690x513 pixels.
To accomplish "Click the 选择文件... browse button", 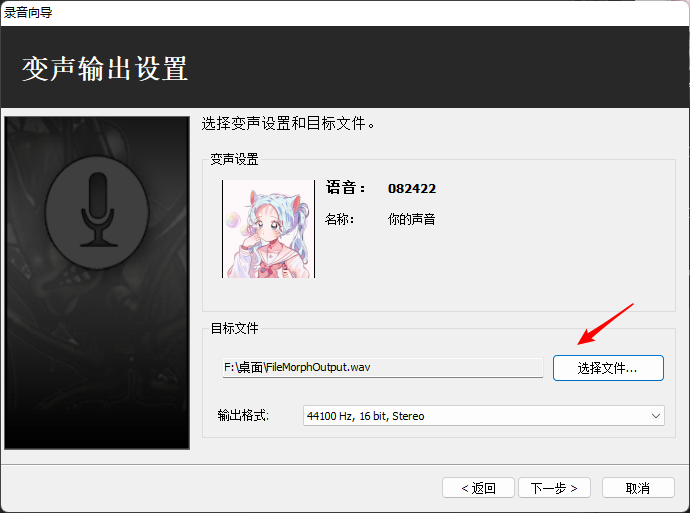I will [x=608, y=368].
